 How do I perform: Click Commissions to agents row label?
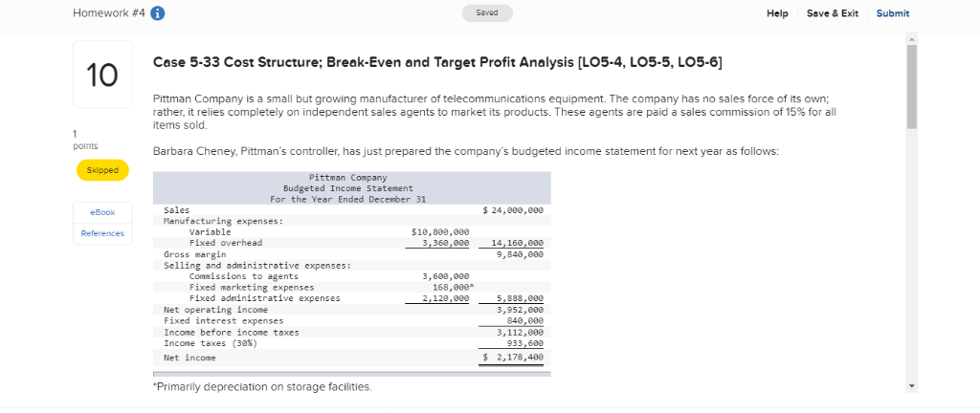[244, 276]
